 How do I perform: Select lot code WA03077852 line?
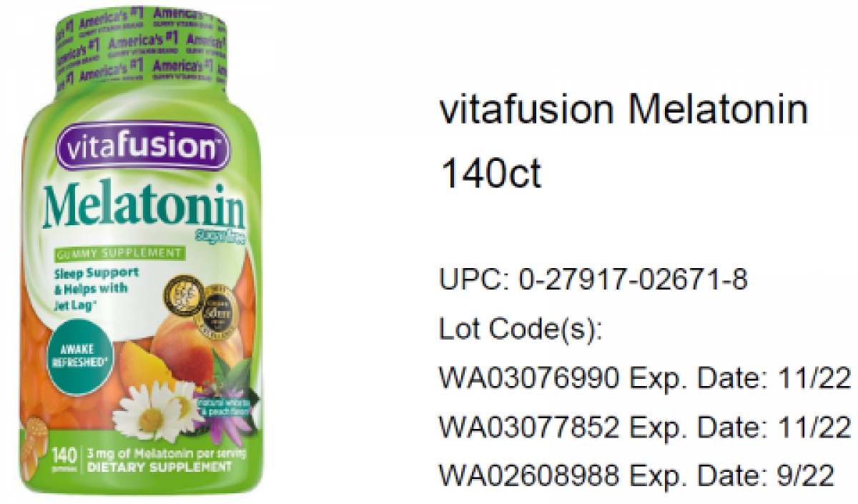pyautogui.click(x=645, y=428)
